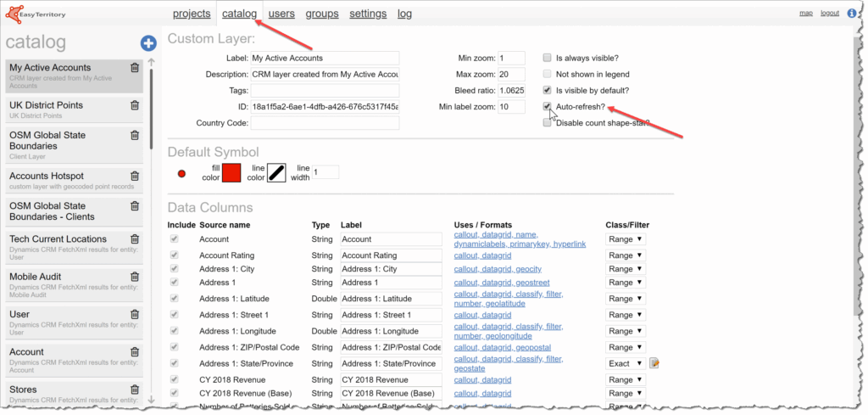Screen dimensions: 868x415
Task: Toggle Disable count shape-stat checkbox
Action: click(547, 123)
